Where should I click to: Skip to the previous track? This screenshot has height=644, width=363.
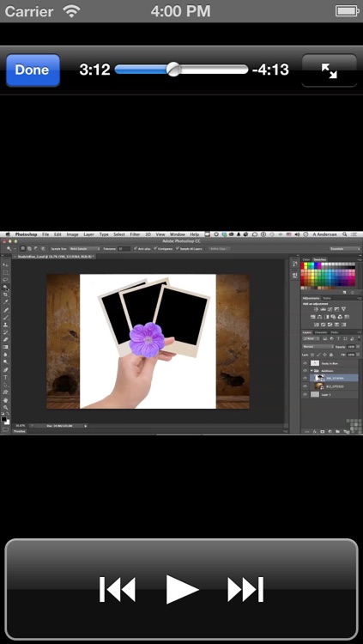click(118, 589)
